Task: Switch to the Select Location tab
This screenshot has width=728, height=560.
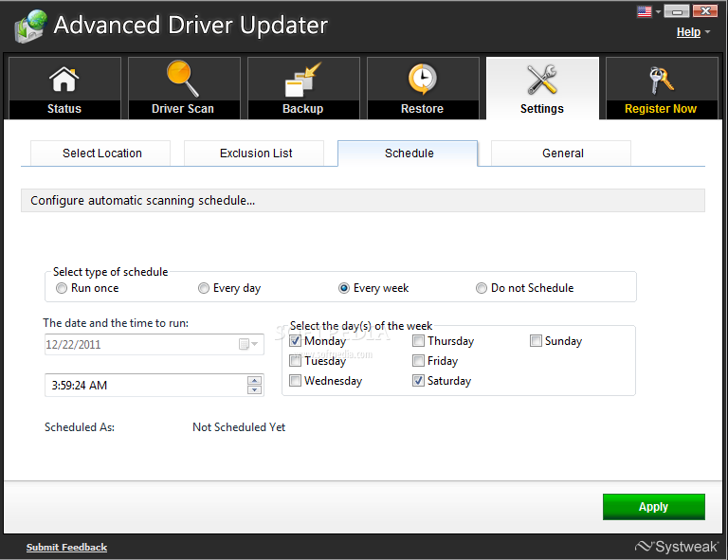Action: point(100,154)
